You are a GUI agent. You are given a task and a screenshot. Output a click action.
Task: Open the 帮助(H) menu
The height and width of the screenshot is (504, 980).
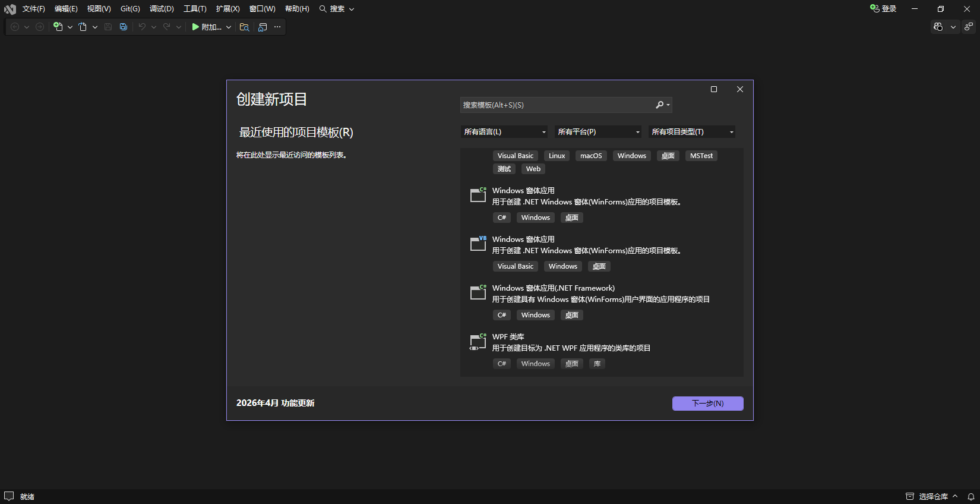click(297, 9)
